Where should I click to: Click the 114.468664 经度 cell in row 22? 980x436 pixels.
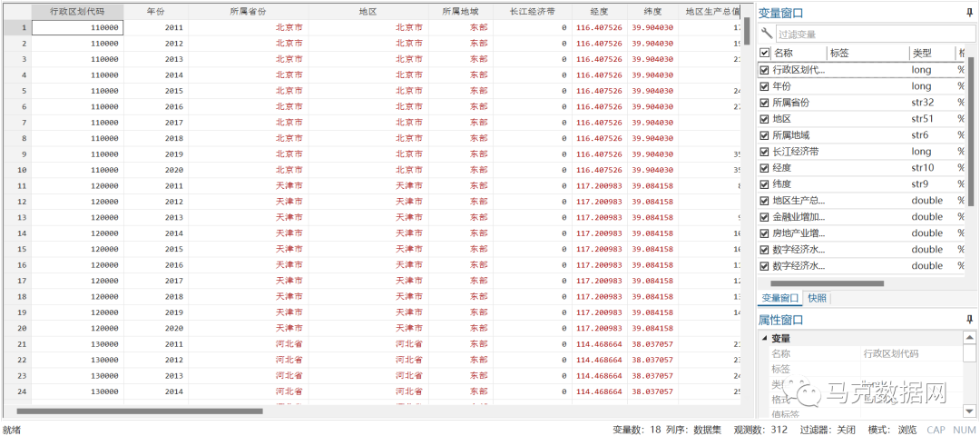pos(599,360)
